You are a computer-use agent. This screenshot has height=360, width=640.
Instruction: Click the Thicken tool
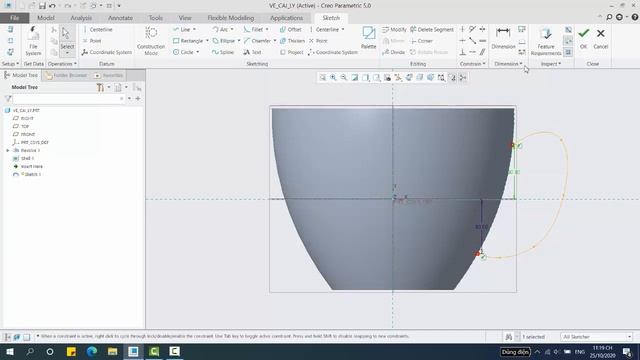(292, 41)
